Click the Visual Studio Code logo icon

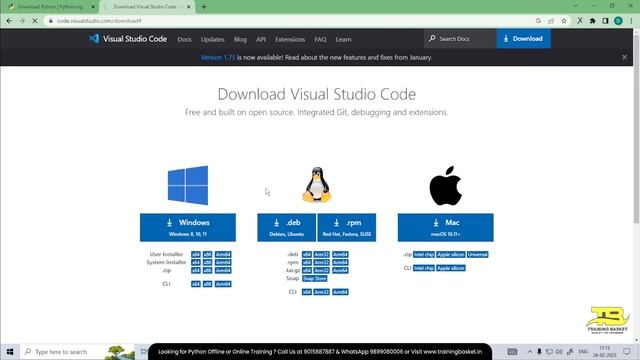tap(94, 38)
